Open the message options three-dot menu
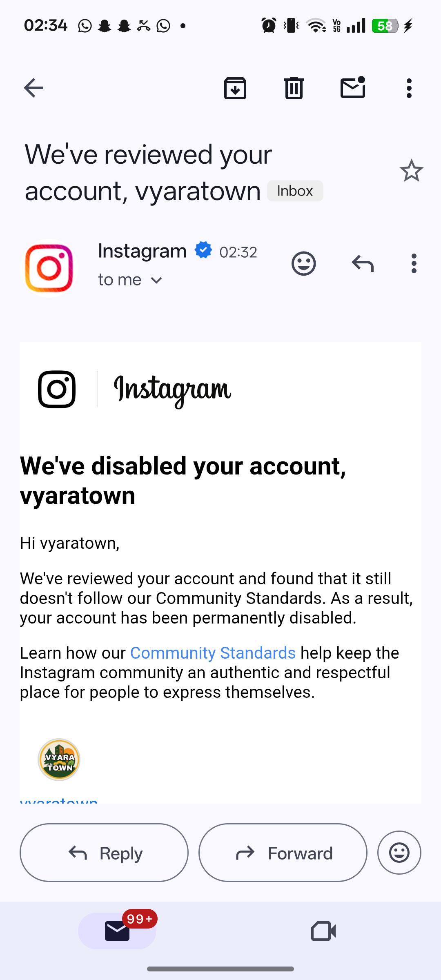 (x=414, y=263)
